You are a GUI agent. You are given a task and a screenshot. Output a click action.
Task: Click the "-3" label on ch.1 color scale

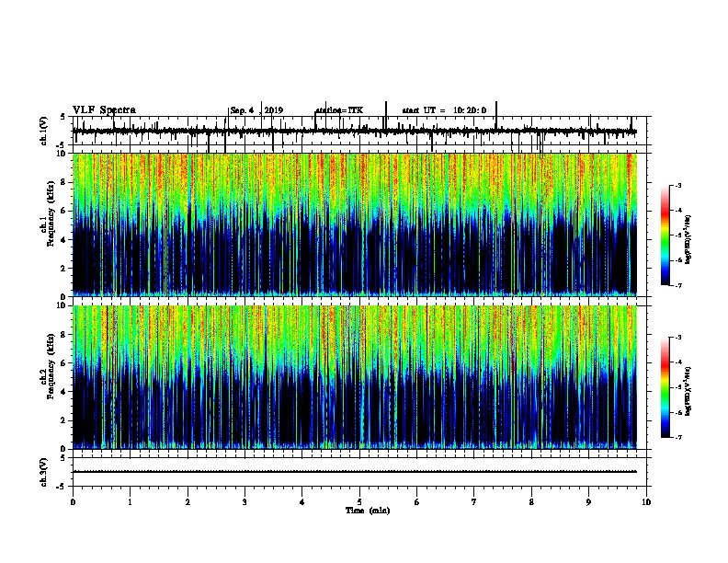[x=677, y=186]
